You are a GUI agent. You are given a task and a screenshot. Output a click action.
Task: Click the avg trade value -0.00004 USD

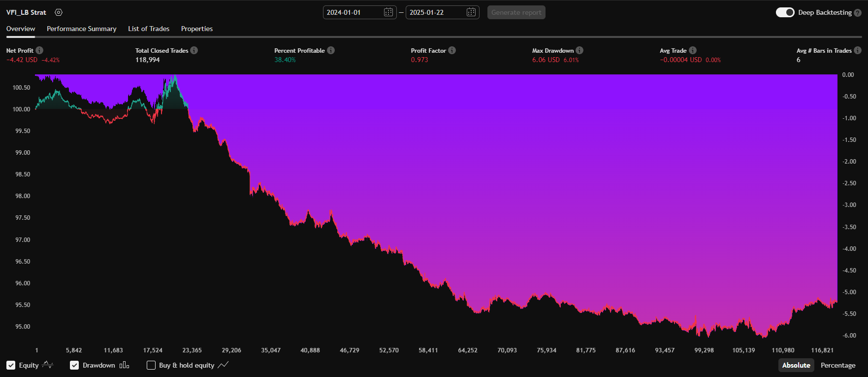tap(681, 60)
